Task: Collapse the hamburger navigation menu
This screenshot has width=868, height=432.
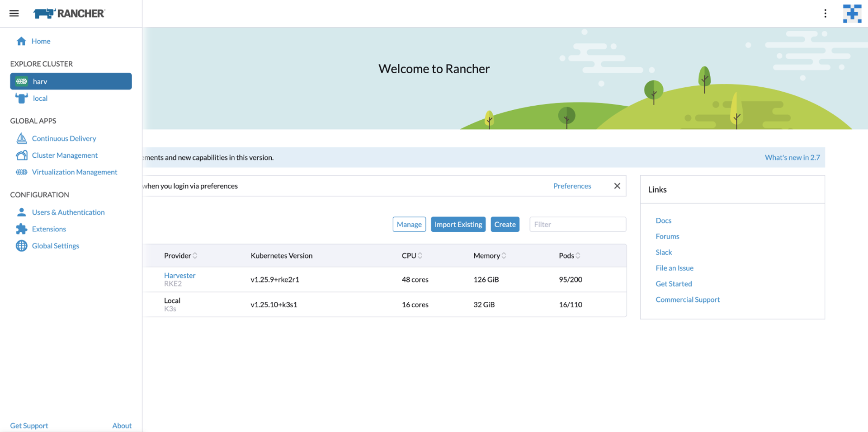Action: coord(14,14)
